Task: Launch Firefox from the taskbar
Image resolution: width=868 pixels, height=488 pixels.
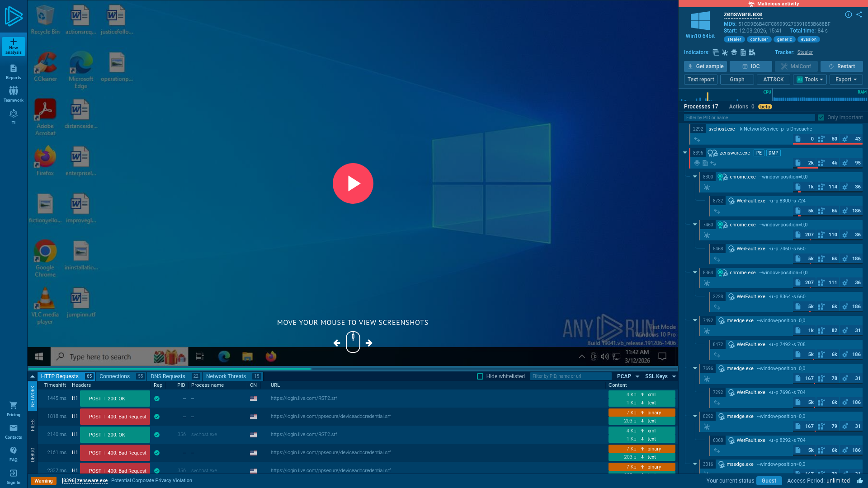Action: (270, 357)
